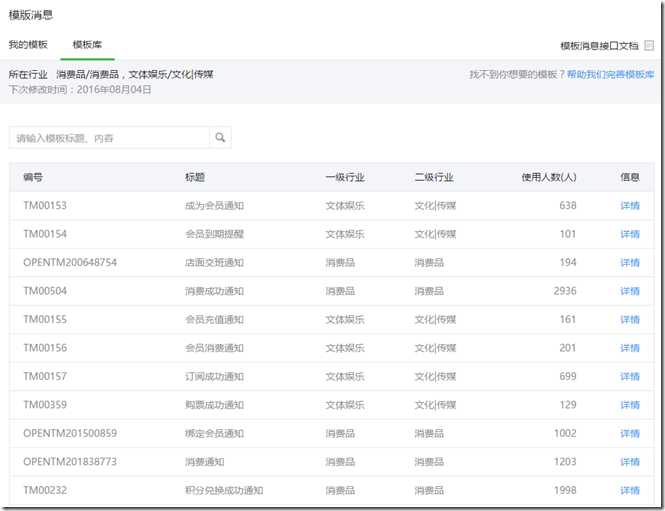The width and height of the screenshot is (665, 511).
Task: Select template number TM00157
Action: tap(45, 376)
